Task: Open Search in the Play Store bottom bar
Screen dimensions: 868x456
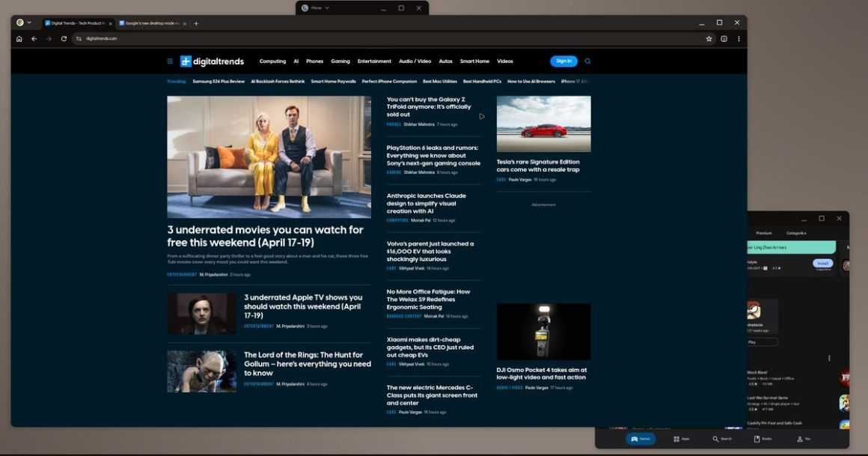Action: tap(722, 439)
